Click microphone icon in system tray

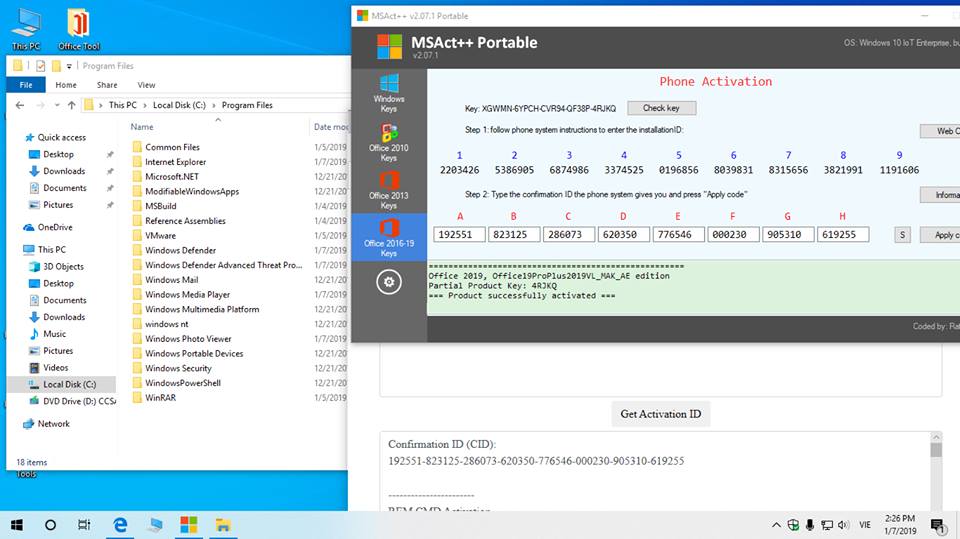point(810,525)
